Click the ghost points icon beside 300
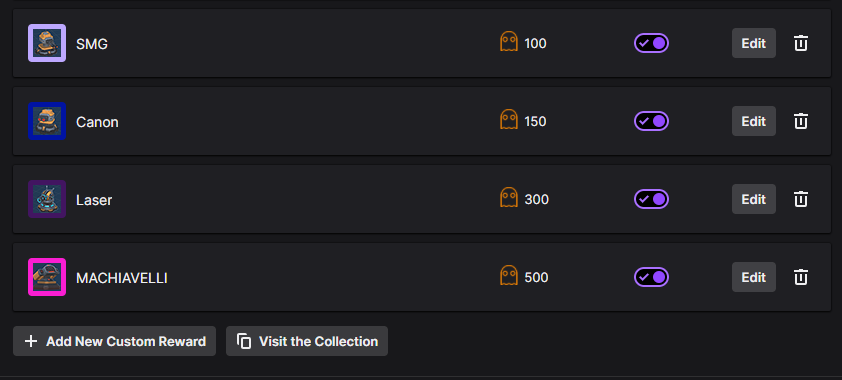The height and width of the screenshot is (380, 842). [509, 197]
